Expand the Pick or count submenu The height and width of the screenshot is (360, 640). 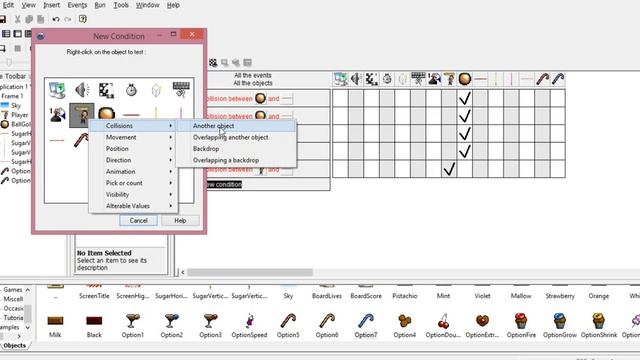[133, 183]
